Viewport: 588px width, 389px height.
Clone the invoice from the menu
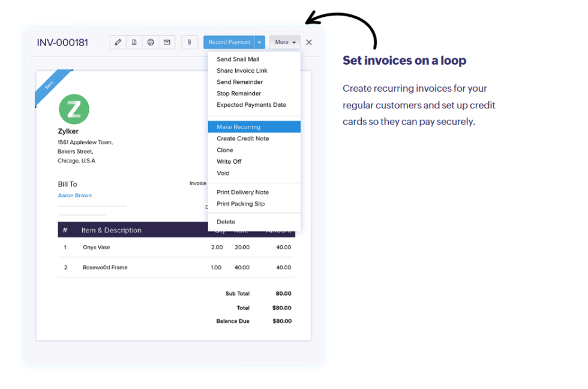[x=225, y=150]
